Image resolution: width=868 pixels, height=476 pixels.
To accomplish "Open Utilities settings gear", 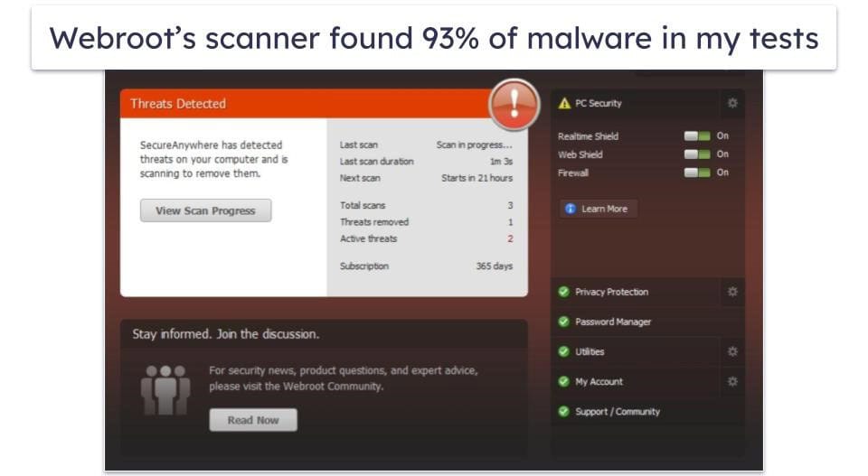I will coord(732,351).
